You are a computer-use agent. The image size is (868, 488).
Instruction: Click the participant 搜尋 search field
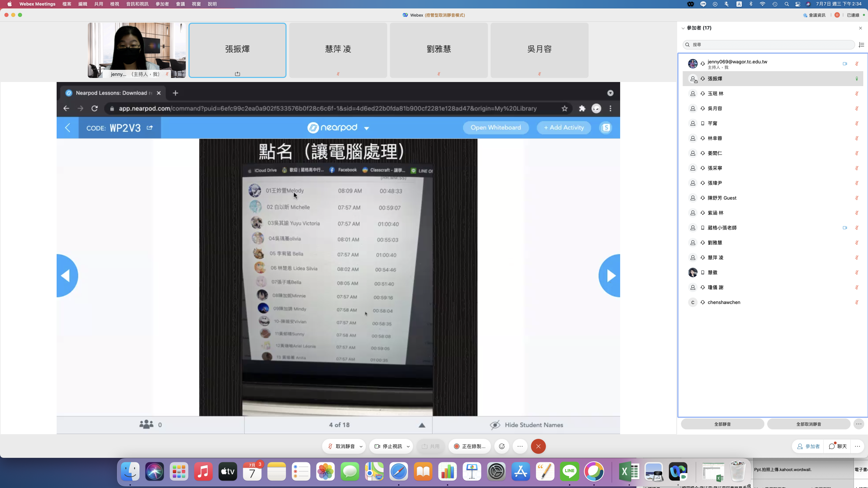[769, 45]
